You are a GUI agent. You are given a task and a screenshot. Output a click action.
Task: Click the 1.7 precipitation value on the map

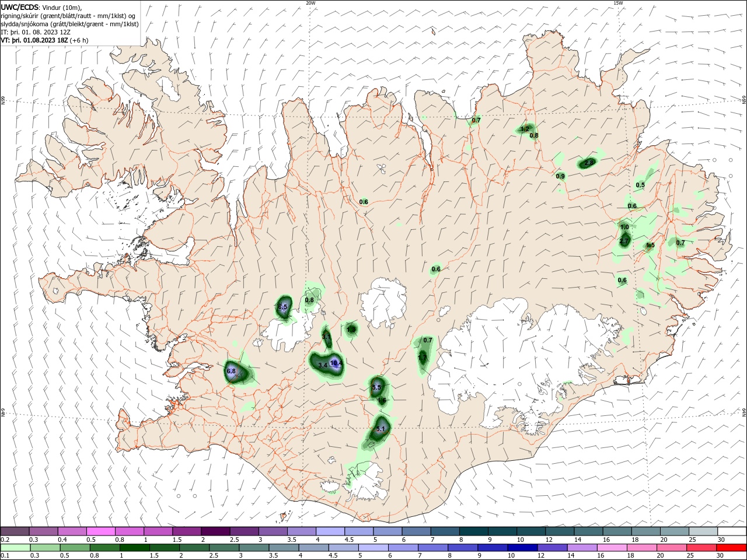(423, 357)
